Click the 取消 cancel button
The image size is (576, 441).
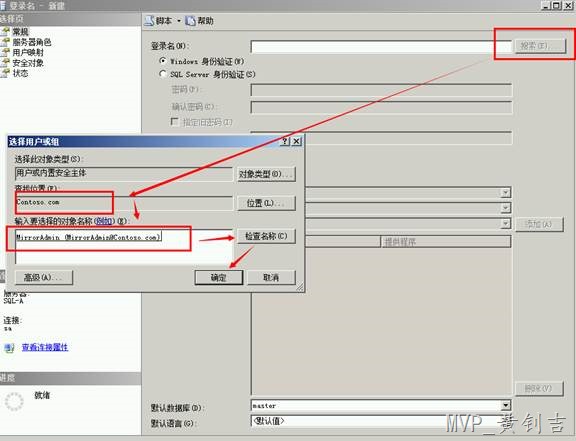[x=271, y=277]
